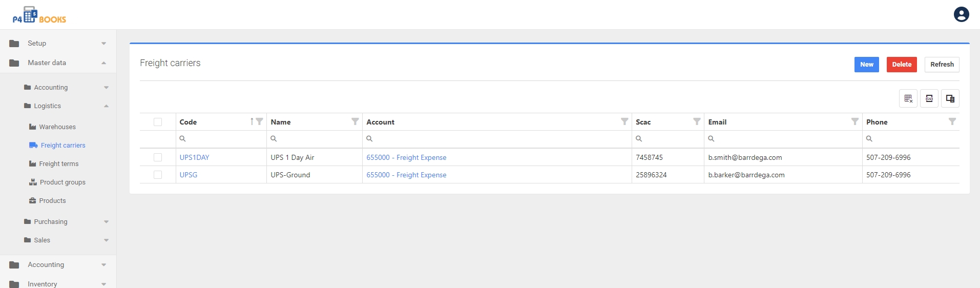Open the column chooser icon
Screen dimensions: 980x288
point(950,98)
